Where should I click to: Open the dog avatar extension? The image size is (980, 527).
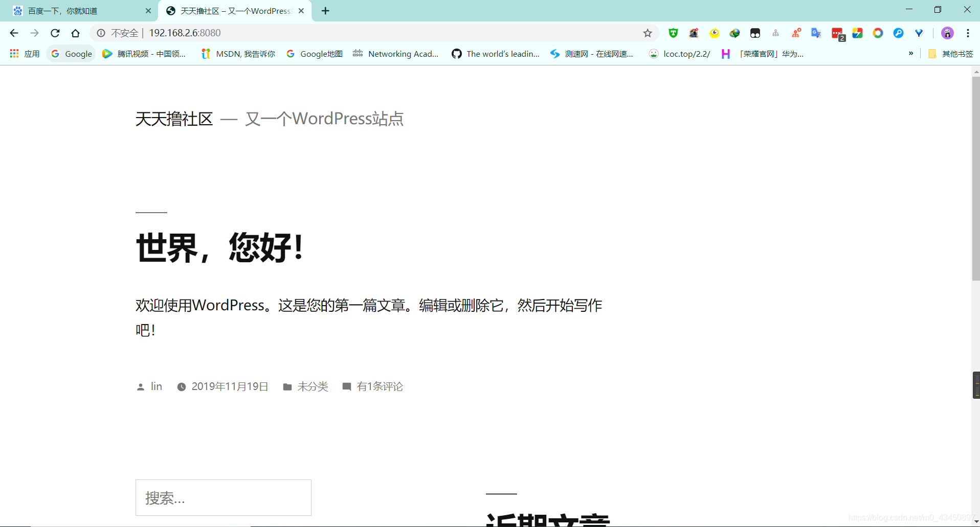pyautogui.click(x=694, y=33)
